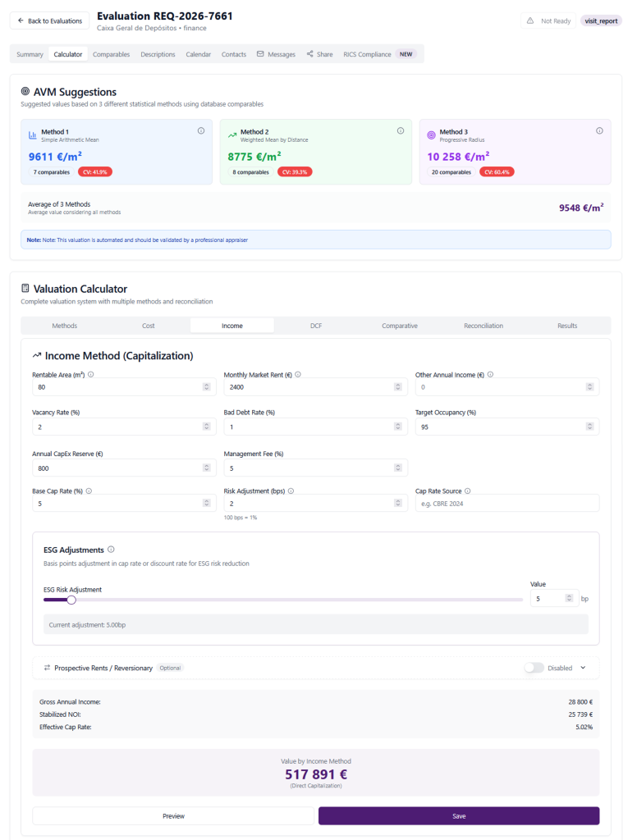Click info icon beside Risk Adjustment label
The width and height of the screenshot is (637, 840).
pyautogui.click(x=291, y=491)
